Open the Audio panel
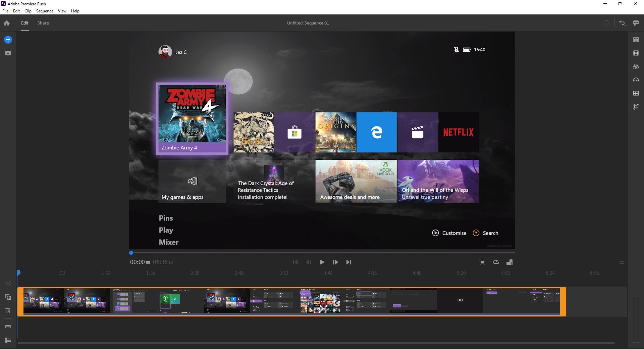This screenshot has width=644, height=349. 636,93
